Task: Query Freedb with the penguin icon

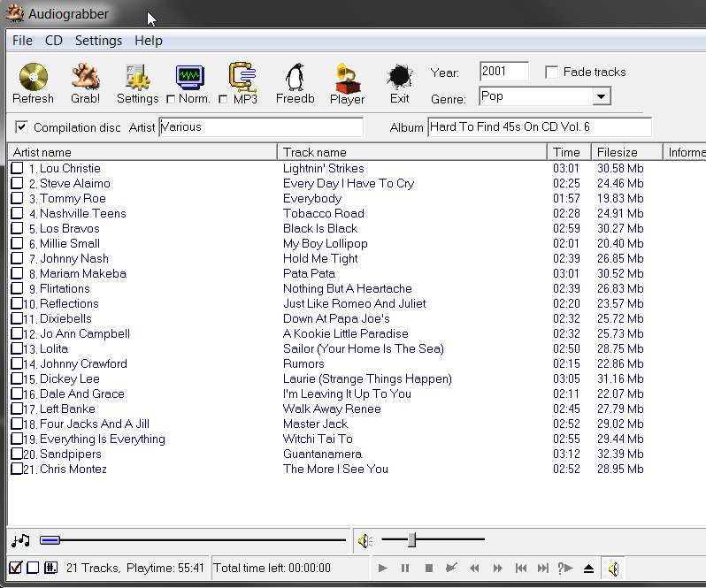Action: [x=295, y=78]
